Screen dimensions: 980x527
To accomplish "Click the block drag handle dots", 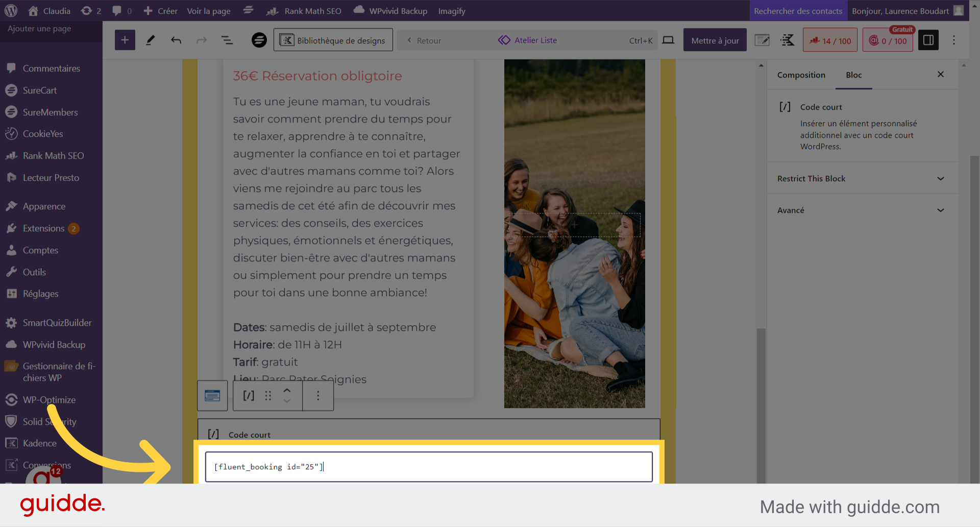I will click(x=268, y=396).
